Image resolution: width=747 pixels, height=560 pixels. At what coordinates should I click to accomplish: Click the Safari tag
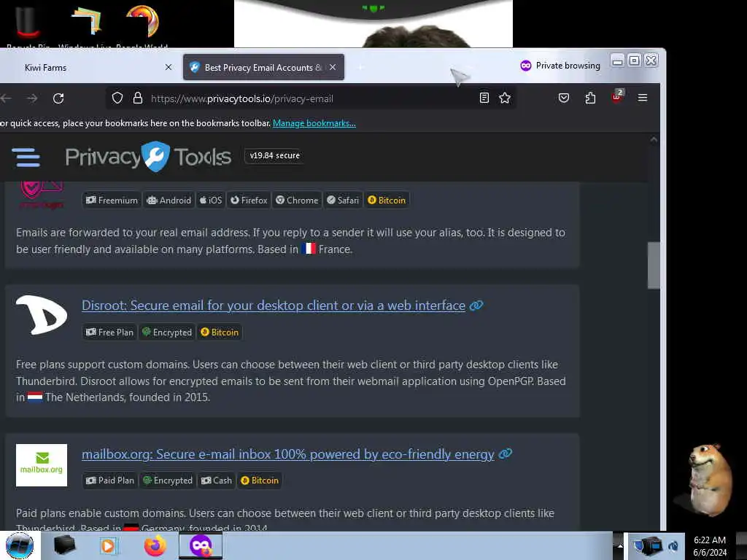point(343,201)
